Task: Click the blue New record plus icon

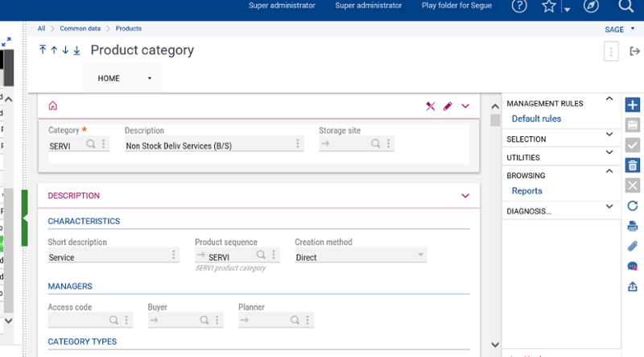Action: [x=633, y=106]
